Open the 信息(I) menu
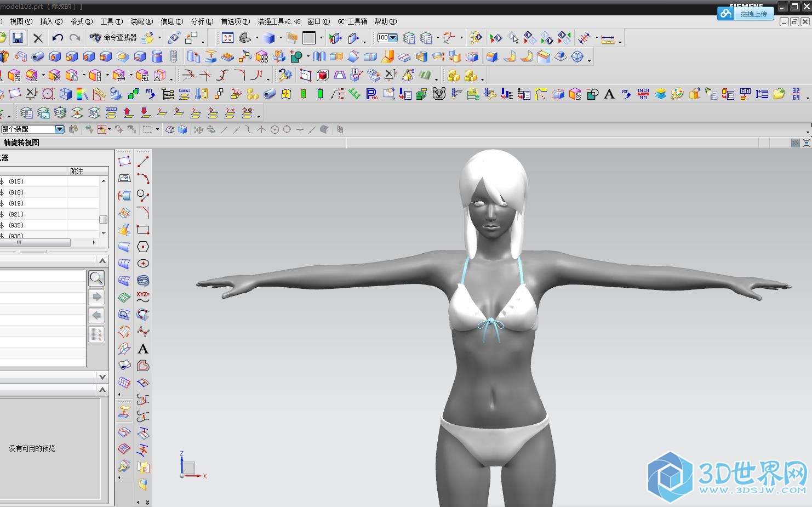This screenshot has height=507, width=812. 171,21
